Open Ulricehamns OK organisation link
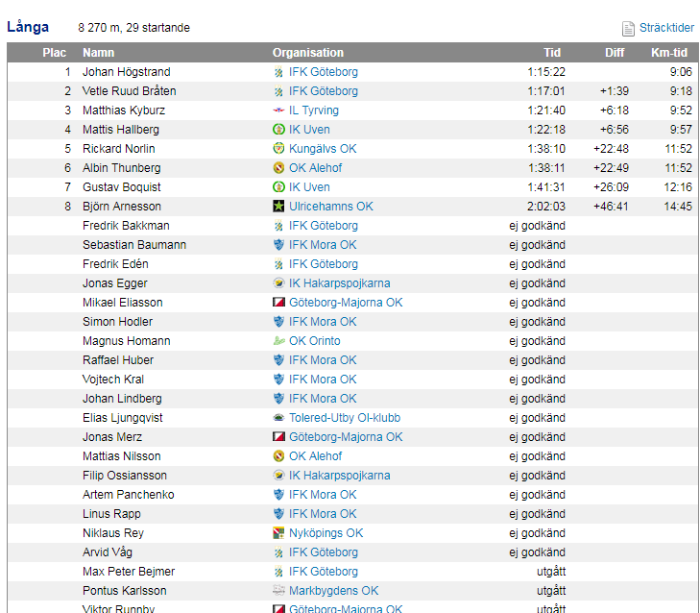This screenshot has height=613, width=700. tap(331, 207)
